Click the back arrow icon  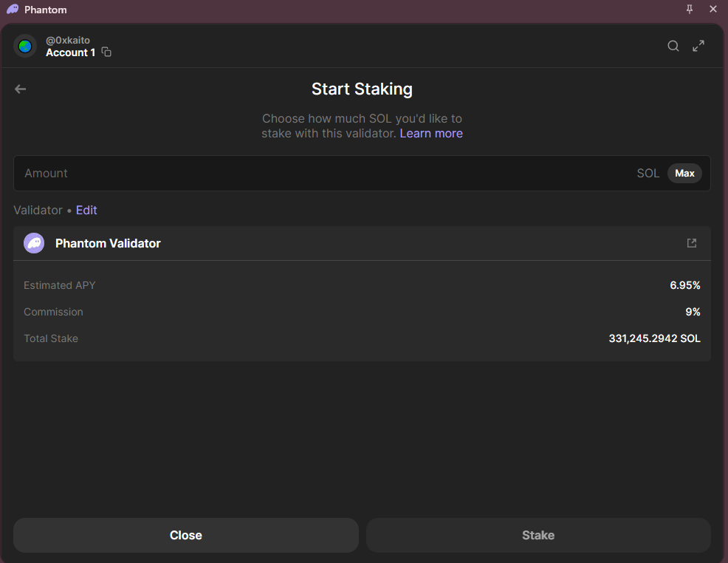[21, 89]
